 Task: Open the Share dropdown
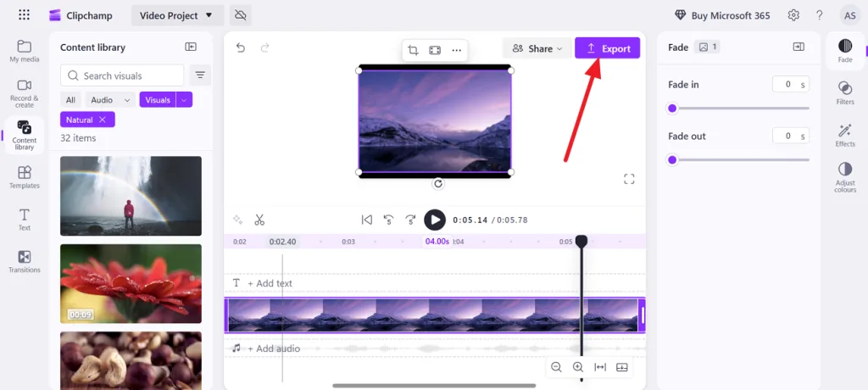(537, 48)
